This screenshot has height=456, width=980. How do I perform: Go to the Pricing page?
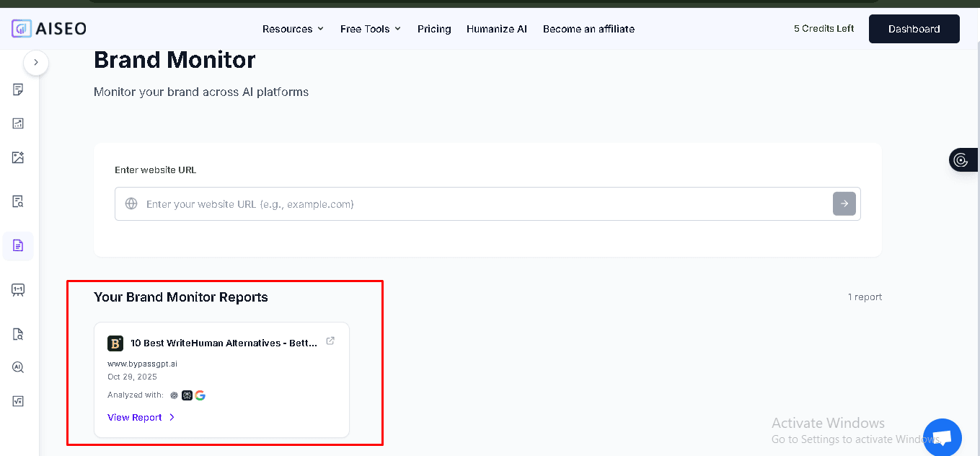[x=434, y=29]
